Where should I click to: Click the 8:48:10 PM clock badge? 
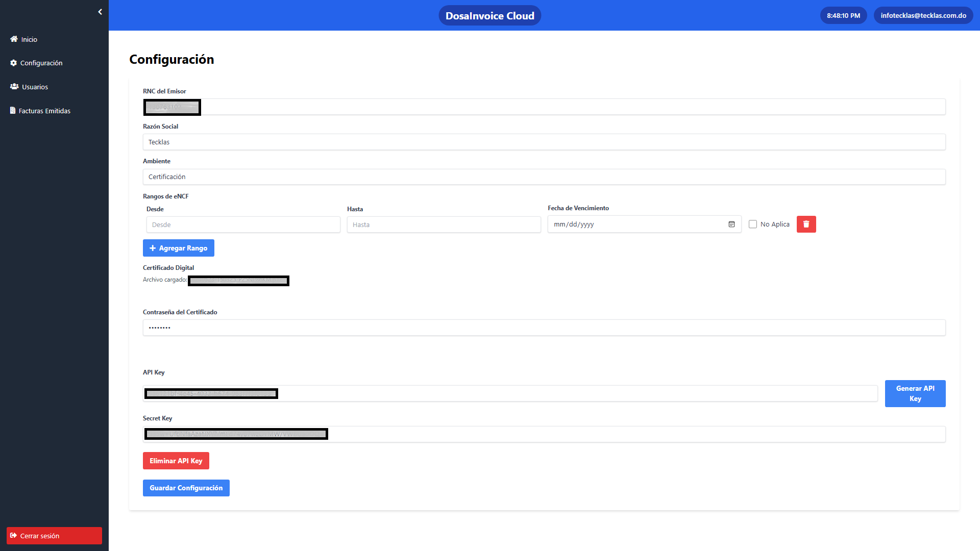coord(843,15)
